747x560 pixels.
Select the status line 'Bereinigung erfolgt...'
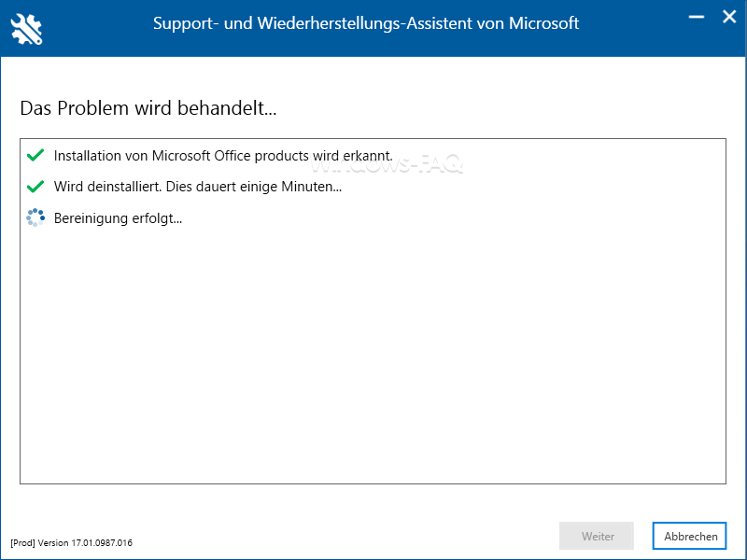117,217
